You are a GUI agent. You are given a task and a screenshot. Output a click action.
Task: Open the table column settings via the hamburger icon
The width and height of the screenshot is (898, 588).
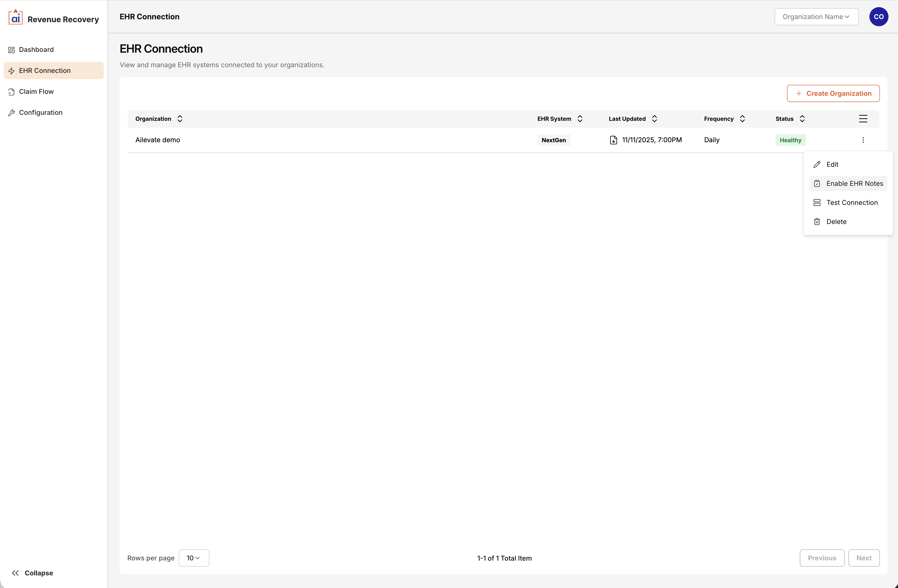click(863, 118)
